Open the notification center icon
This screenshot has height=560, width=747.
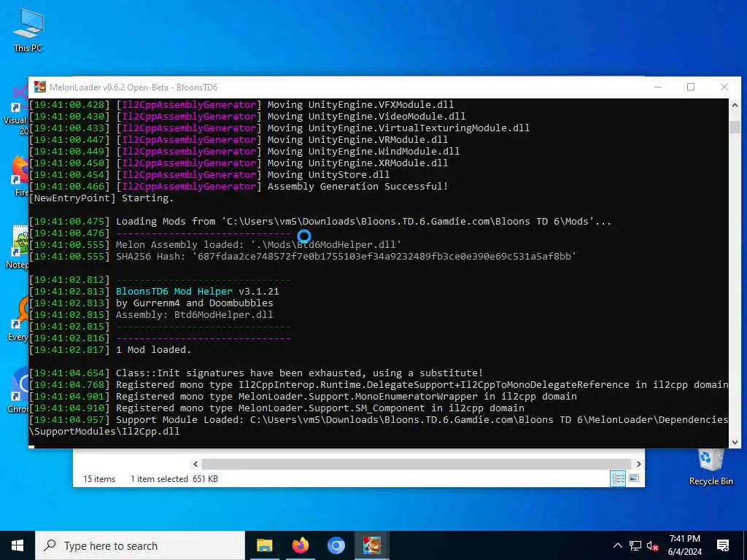723,545
